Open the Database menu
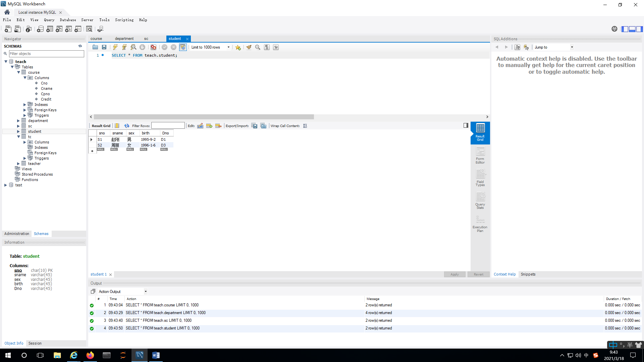 pyautogui.click(x=68, y=20)
